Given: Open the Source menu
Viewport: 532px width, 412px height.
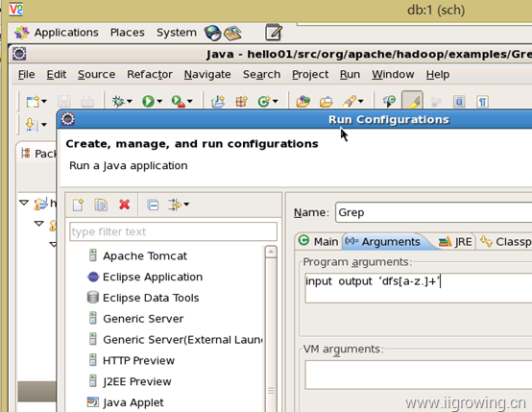Looking at the screenshot, I should [x=96, y=74].
